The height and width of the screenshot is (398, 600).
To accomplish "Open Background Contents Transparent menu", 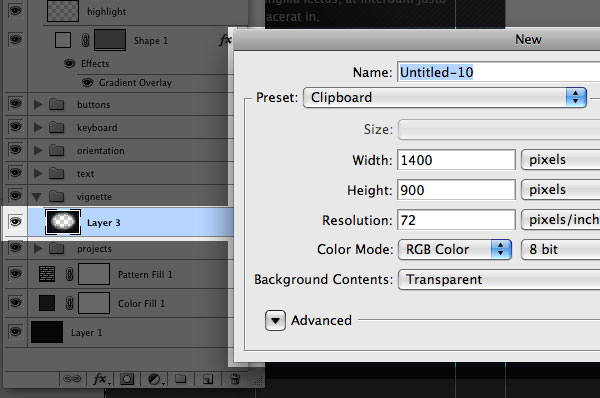I will coord(499,279).
